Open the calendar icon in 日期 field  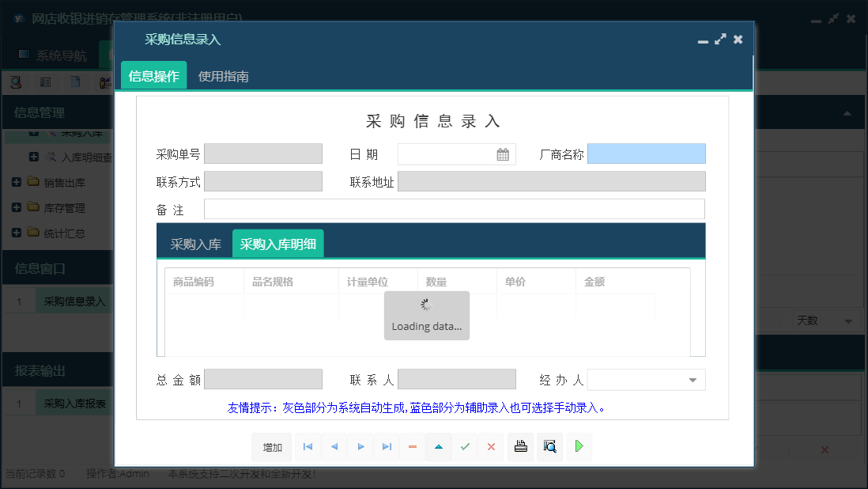(x=504, y=154)
